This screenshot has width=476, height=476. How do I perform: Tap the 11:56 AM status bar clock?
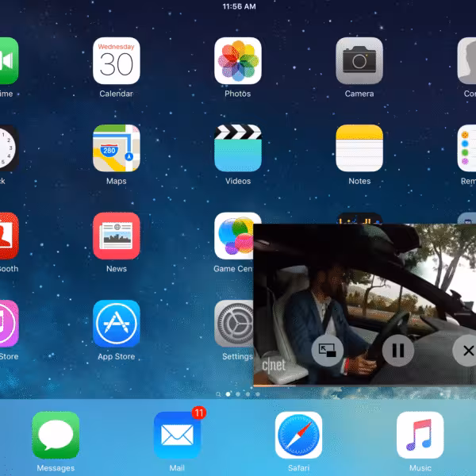[x=240, y=6]
